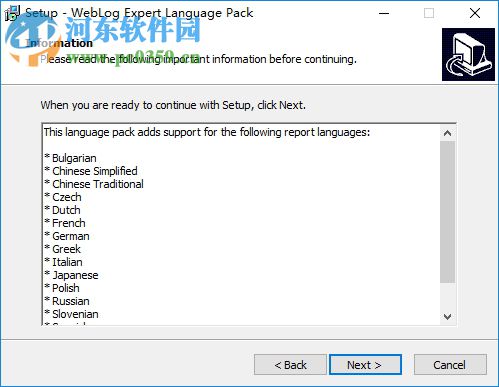Cancel the language pack setup
The image size is (499, 387).
[x=450, y=365]
